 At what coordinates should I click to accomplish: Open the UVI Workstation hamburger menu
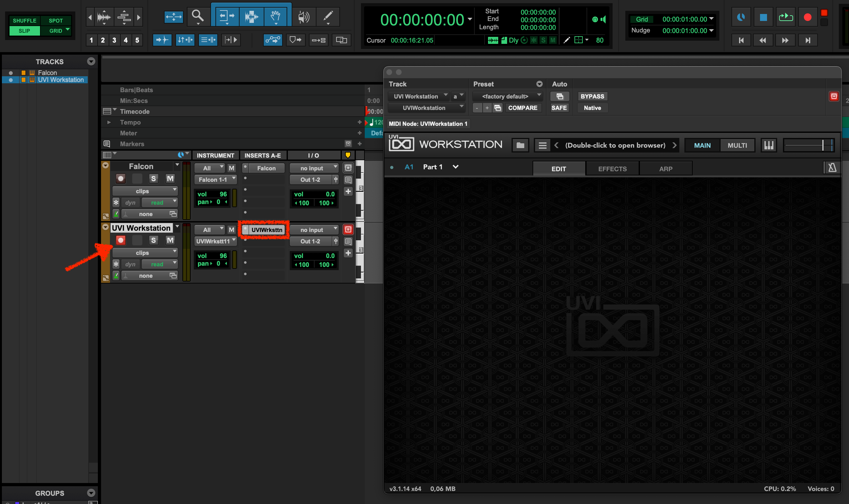(542, 145)
